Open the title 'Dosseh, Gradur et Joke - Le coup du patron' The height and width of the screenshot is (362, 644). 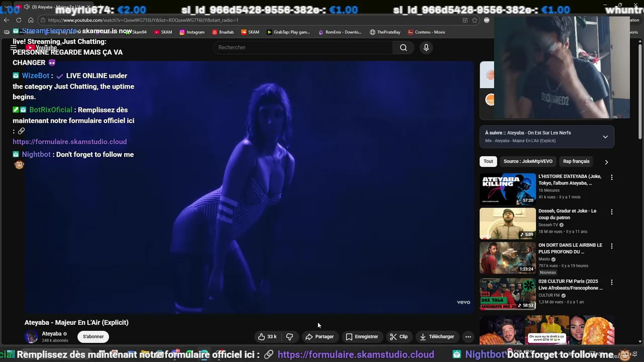pyautogui.click(x=568, y=214)
